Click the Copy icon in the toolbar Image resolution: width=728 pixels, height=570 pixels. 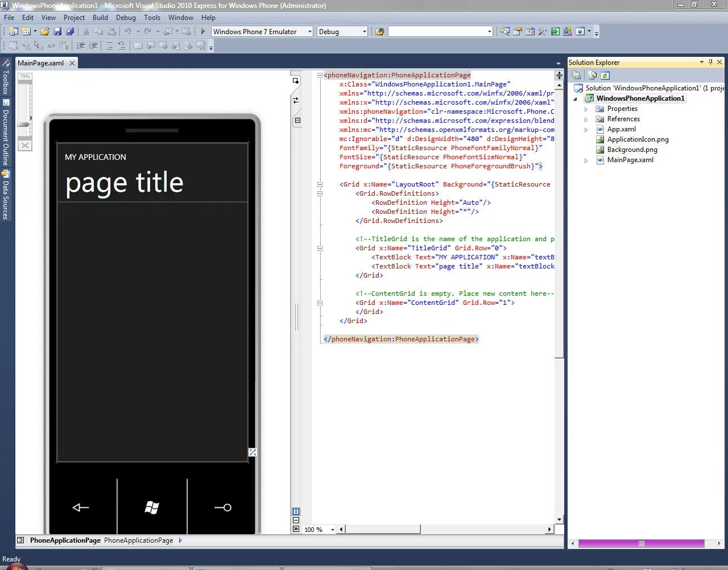pos(99,32)
